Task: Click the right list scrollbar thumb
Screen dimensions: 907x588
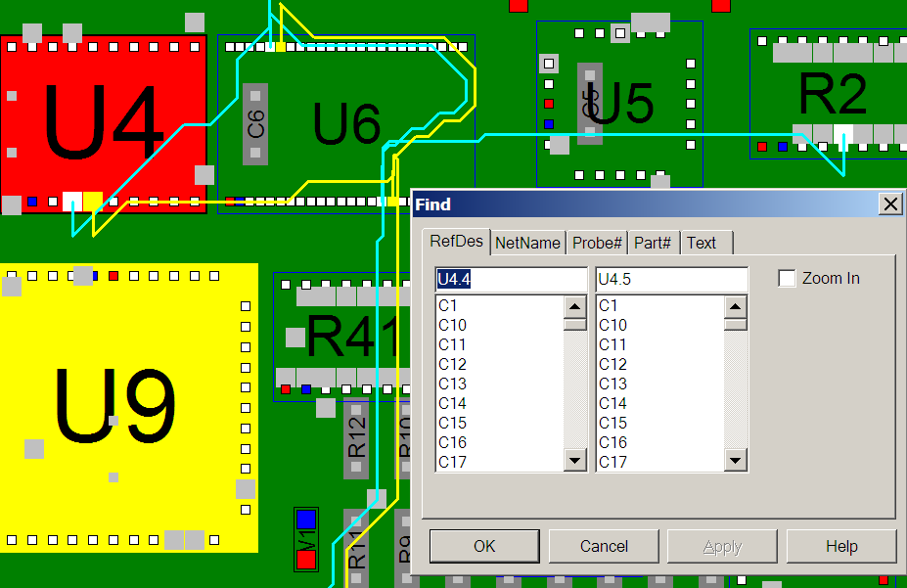Action: coord(735,325)
